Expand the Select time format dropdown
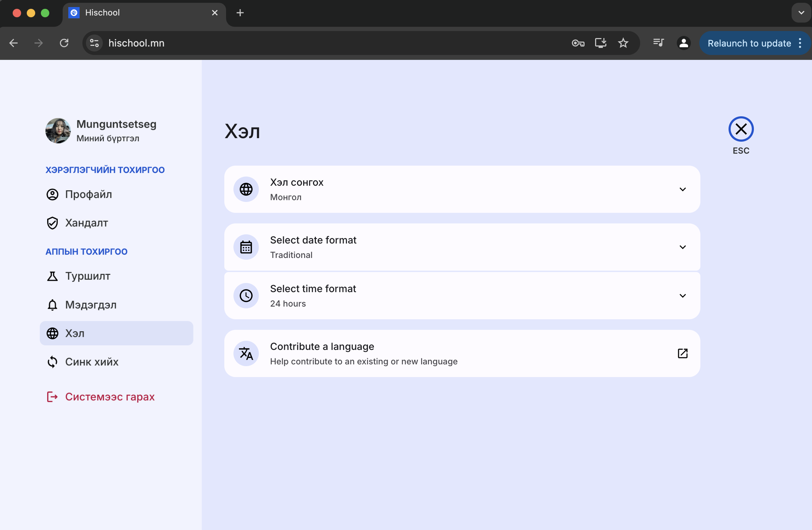 [x=682, y=296]
